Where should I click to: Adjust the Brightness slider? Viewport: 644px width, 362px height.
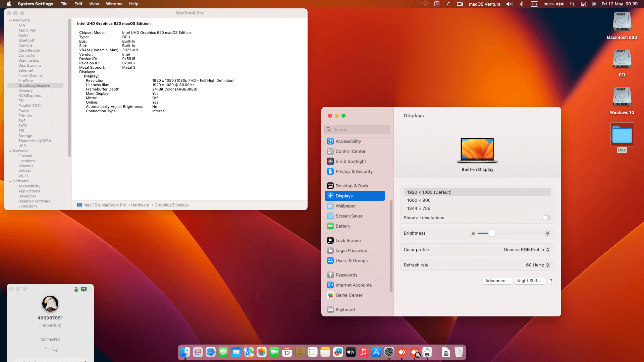click(x=492, y=233)
